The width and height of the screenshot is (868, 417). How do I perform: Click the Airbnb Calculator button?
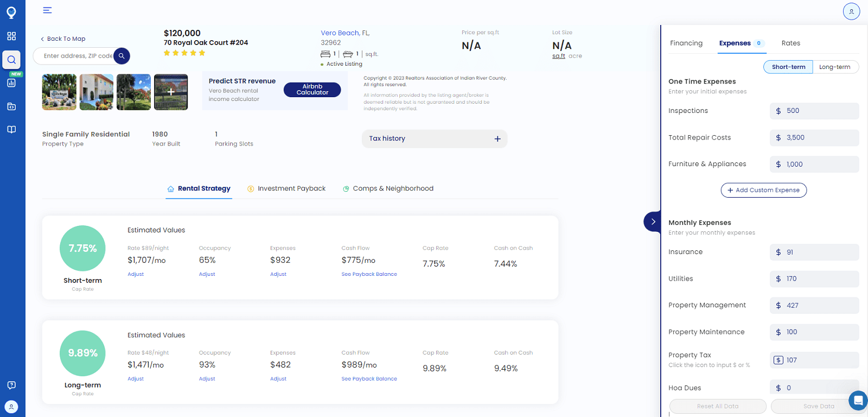tap(312, 90)
